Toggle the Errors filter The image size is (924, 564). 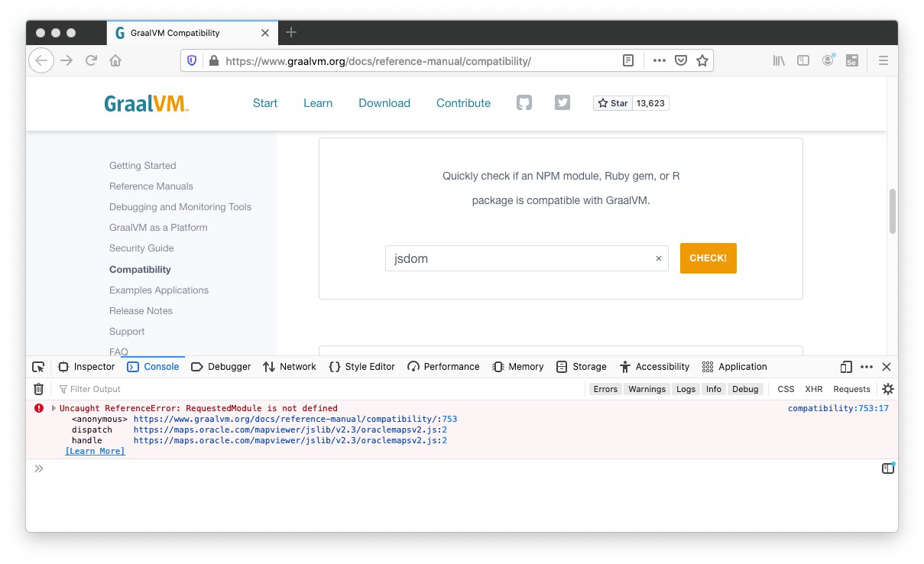605,389
